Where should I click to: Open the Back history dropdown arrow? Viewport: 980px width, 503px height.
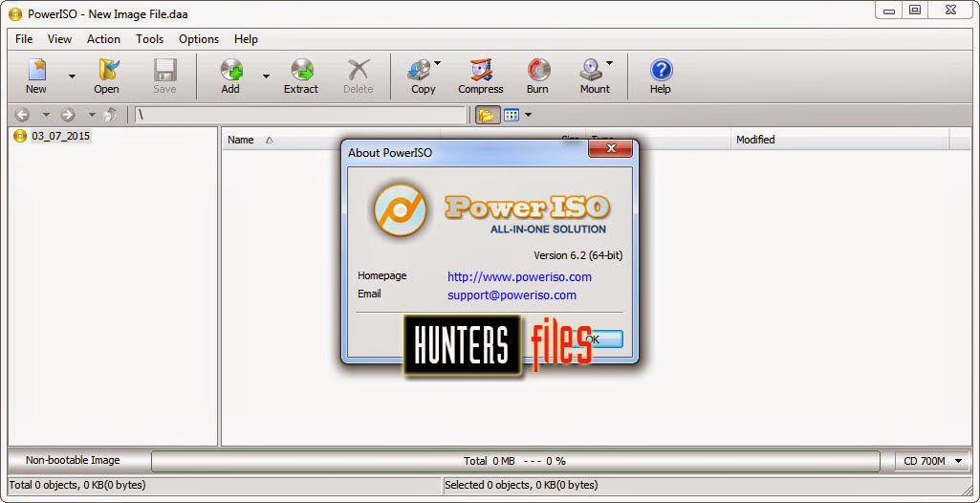46,115
